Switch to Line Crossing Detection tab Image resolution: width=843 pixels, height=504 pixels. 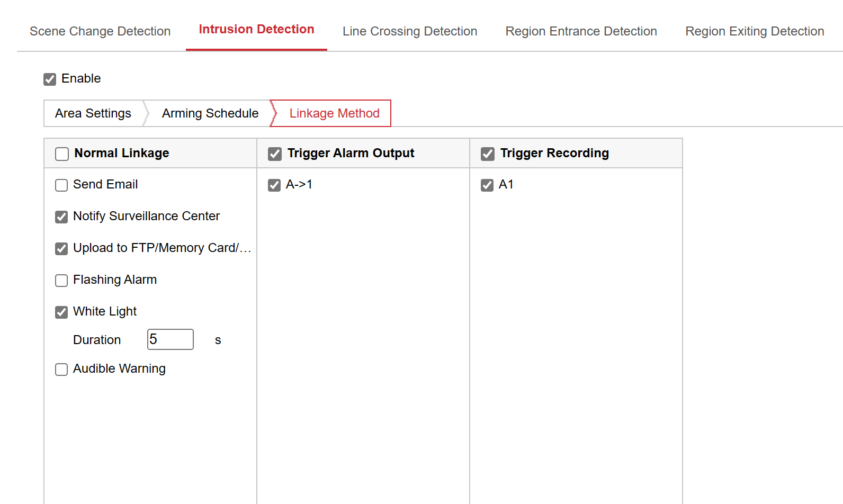click(x=409, y=31)
